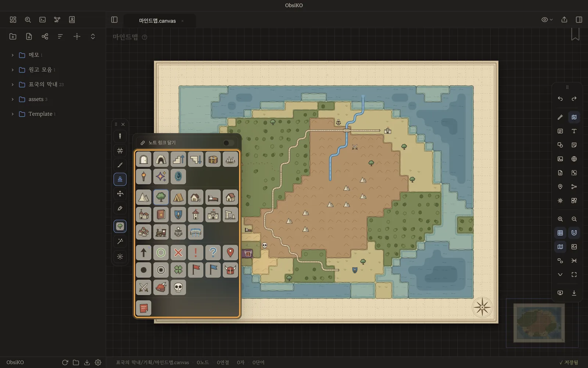Toggle the right sidebar panel
The width and height of the screenshot is (588, 368).
coord(579,20)
